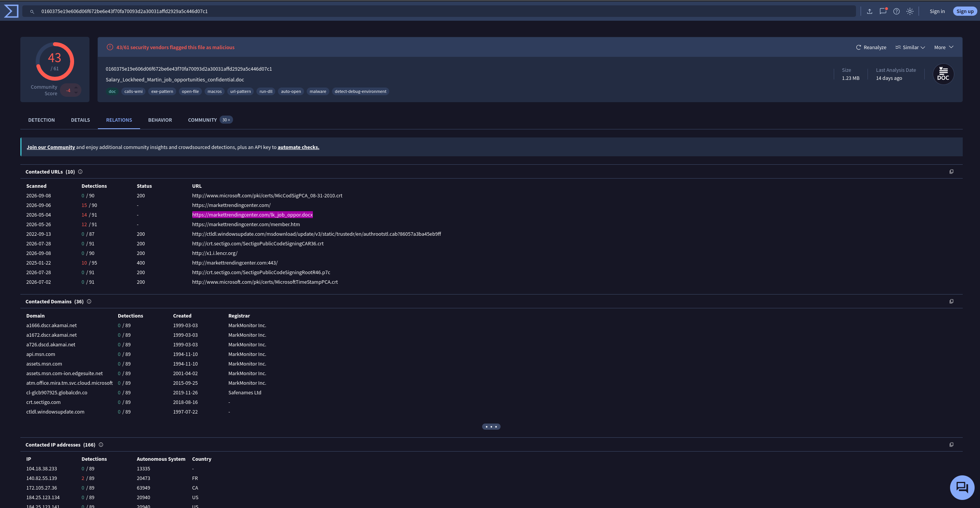Image resolution: width=980 pixels, height=508 pixels.
Task: Open the BEHAVIOR tab
Action: 160,120
